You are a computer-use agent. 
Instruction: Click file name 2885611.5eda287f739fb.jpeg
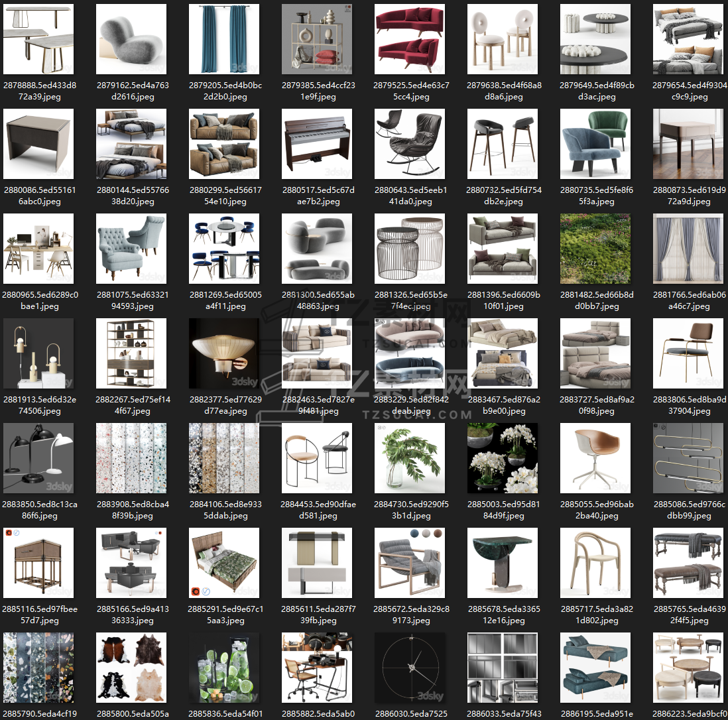click(318, 615)
